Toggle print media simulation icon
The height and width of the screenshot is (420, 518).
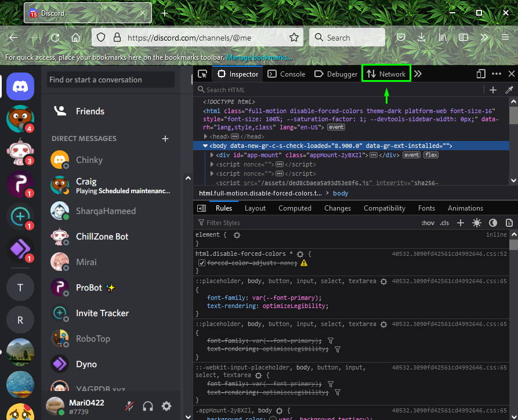tap(509, 223)
